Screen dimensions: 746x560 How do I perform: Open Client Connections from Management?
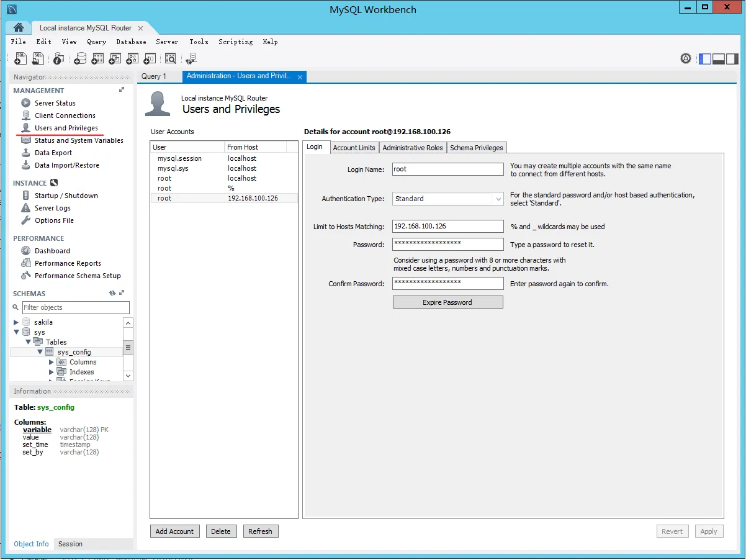coord(65,115)
